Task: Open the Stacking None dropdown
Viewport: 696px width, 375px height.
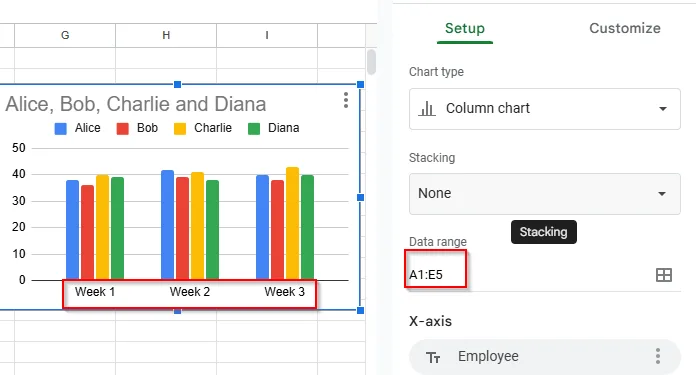Action: (545, 194)
